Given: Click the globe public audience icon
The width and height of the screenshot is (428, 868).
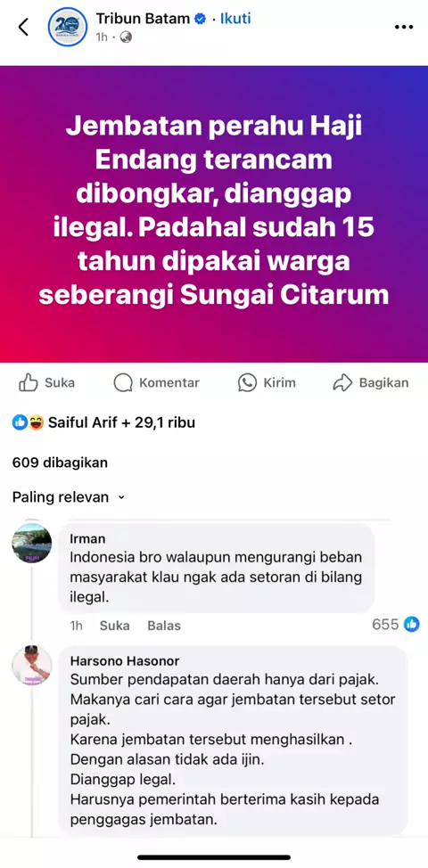Looking at the screenshot, I should coord(126,37).
